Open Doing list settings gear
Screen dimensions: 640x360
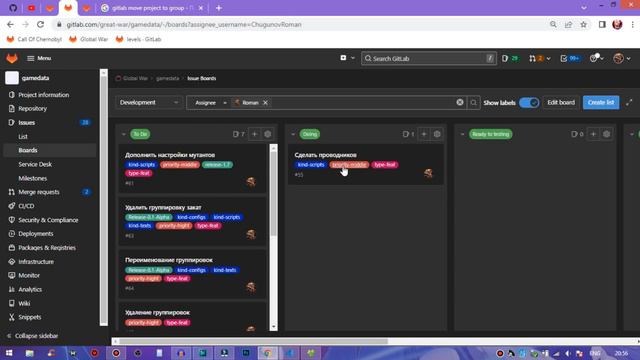pyautogui.click(x=437, y=134)
